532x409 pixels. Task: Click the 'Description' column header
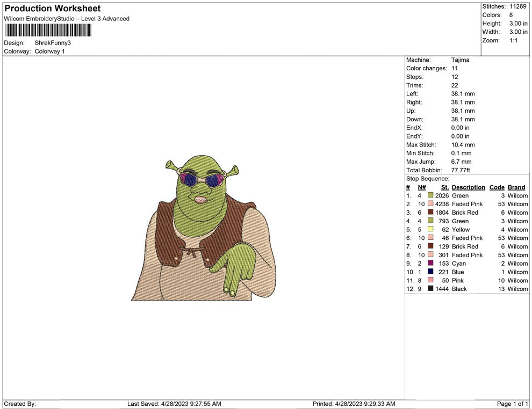pyautogui.click(x=469, y=187)
